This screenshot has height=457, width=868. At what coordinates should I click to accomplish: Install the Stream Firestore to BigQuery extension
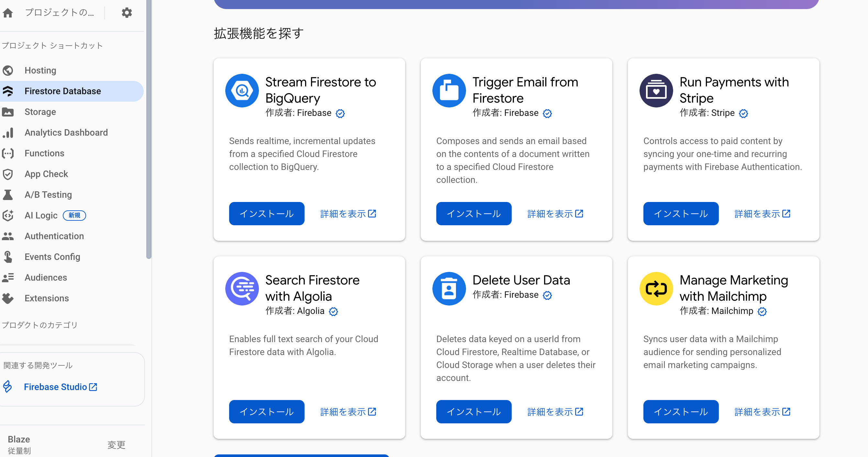pos(267,213)
